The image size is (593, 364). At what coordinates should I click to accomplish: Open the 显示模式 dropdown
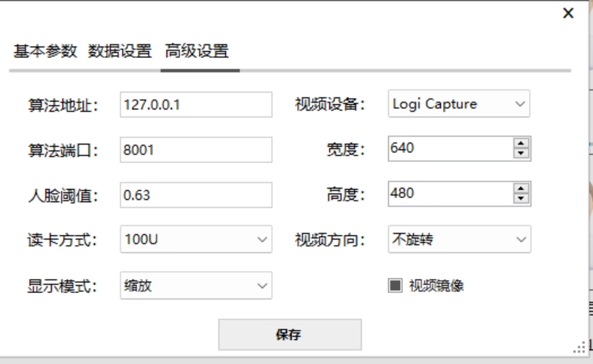[195, 286]
